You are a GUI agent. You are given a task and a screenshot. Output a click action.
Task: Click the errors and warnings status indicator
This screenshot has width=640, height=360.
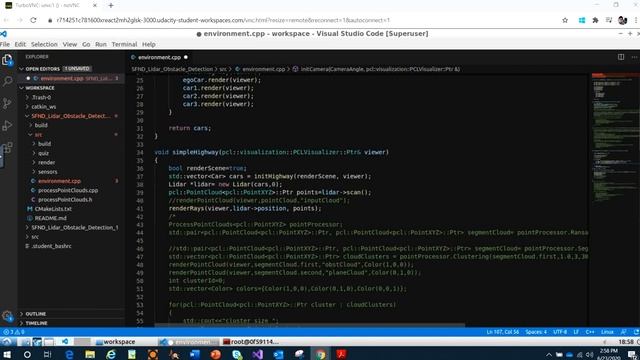tap(13, 332)
